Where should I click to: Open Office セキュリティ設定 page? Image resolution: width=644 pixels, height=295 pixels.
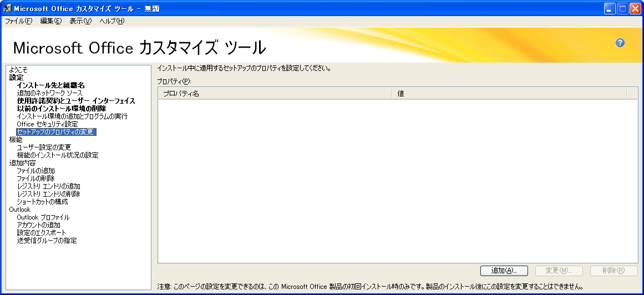[x=47, y=124]
